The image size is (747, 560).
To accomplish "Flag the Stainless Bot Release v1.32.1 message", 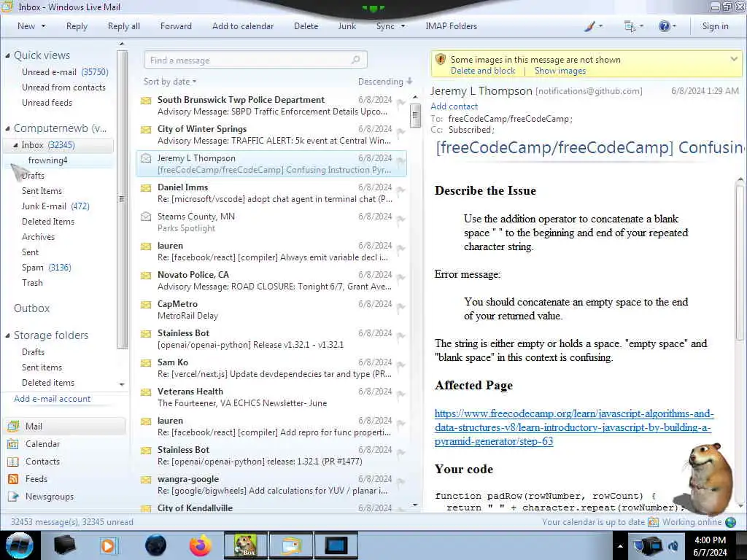I will pos(401,335).
